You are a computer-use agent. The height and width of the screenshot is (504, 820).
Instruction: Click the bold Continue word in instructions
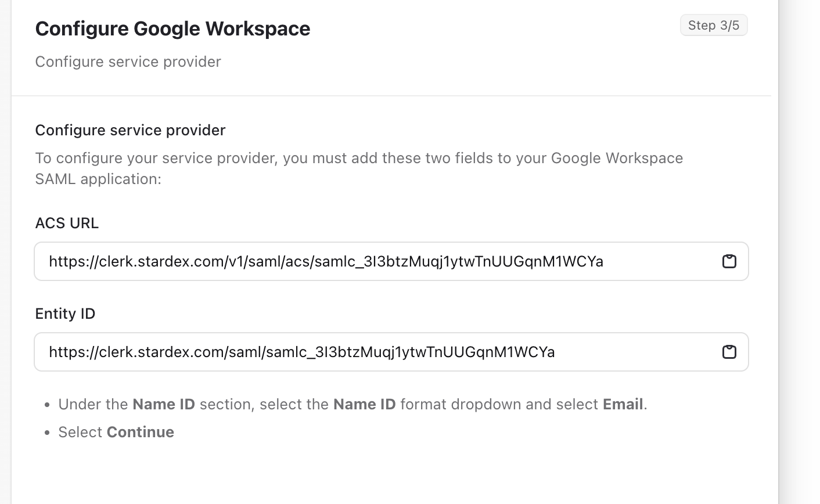(141, 432)
